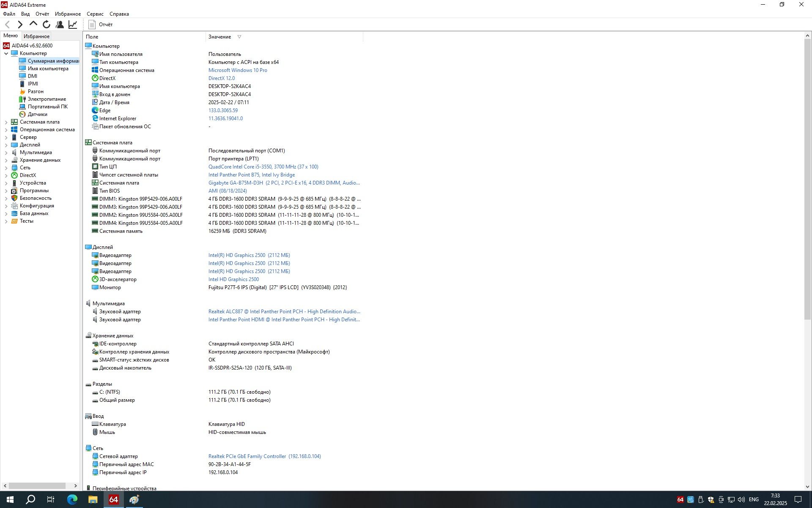Click the AIDA64 tray icon
The height and width of the screenshot is (508, 812).
pos(680,500)
